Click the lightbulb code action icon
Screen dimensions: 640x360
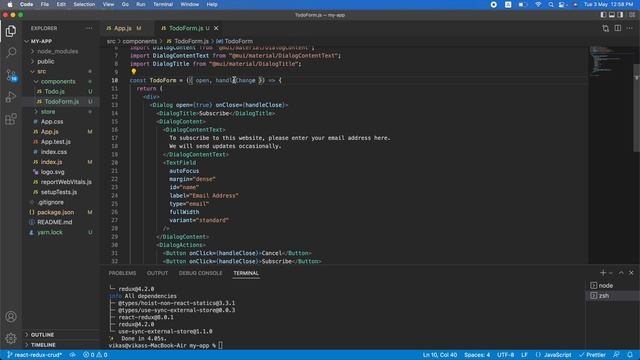pyautogui.click(x=133, y=72)
